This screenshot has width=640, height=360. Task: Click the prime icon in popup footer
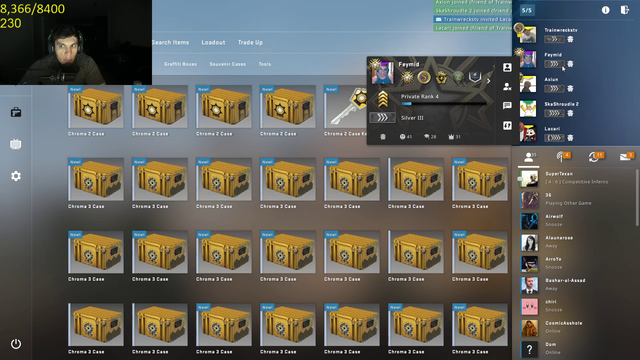tap(382, 137)
